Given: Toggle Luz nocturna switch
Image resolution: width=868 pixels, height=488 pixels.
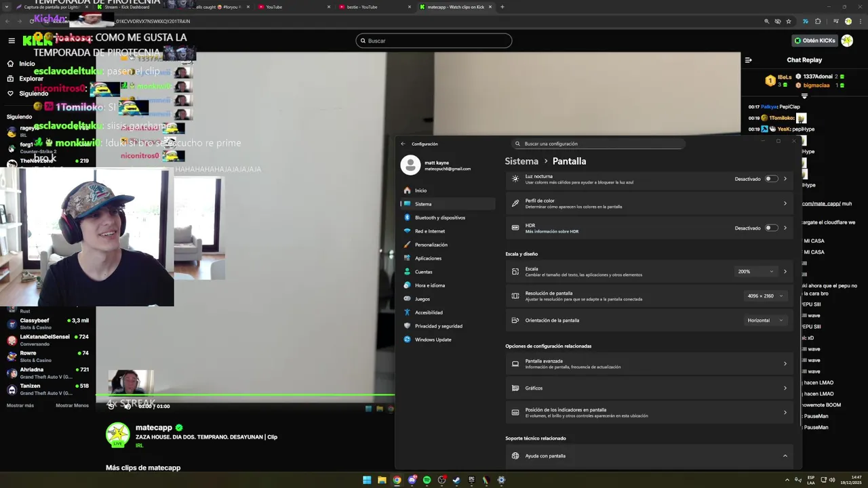Looking at the screenshot, I should tap(771, 179).
